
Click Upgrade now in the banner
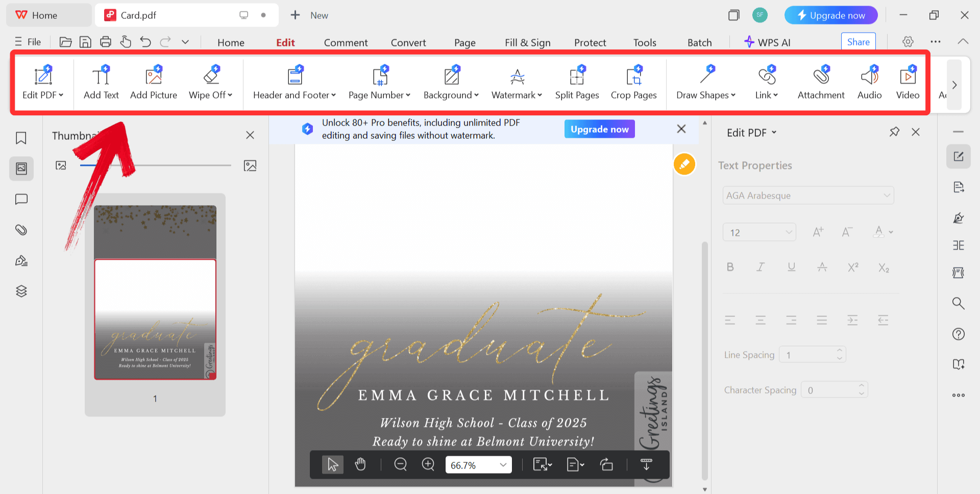click(599, 129)
